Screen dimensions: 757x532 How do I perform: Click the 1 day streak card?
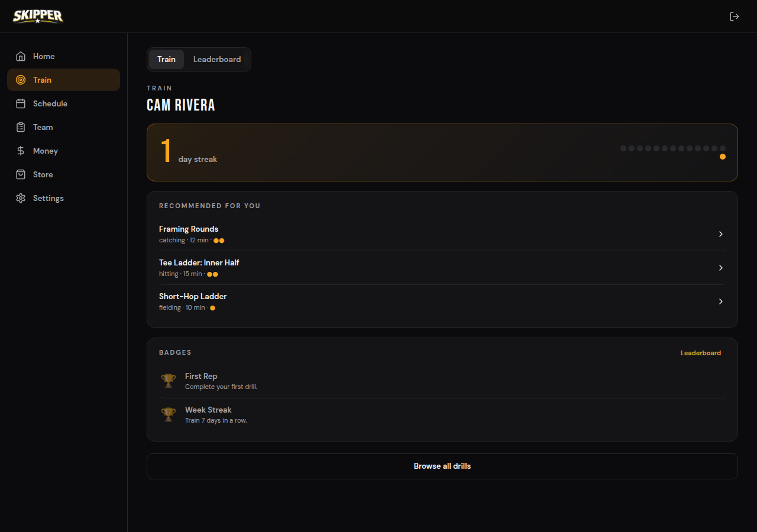click(442, 152)
